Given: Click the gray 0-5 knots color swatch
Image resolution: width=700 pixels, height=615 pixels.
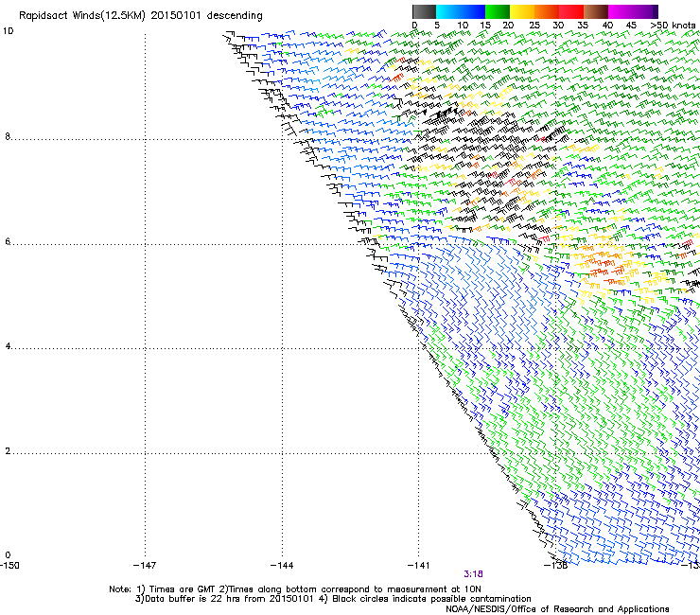Looking at the screenshot, I should 424,11.
